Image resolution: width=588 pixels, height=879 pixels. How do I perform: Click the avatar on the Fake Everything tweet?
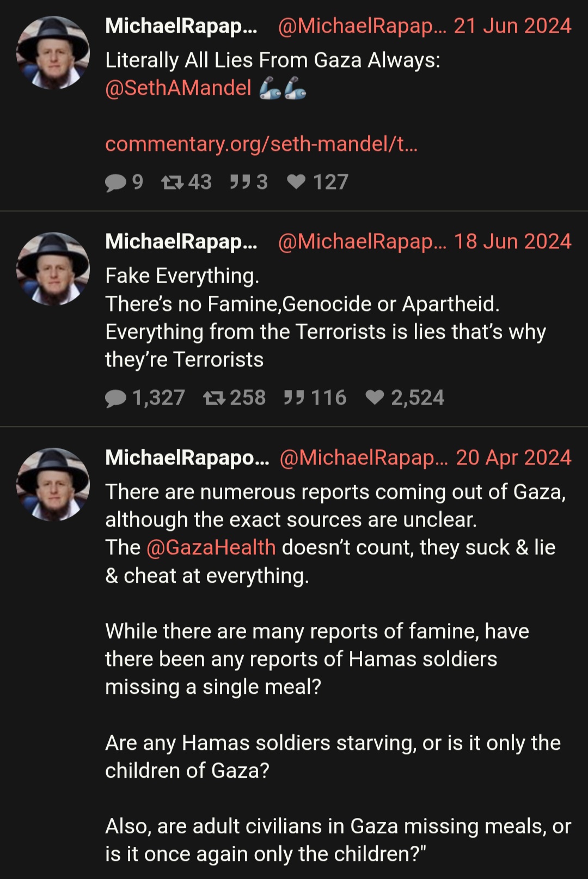pyautogui.click(x=53, y=269)
